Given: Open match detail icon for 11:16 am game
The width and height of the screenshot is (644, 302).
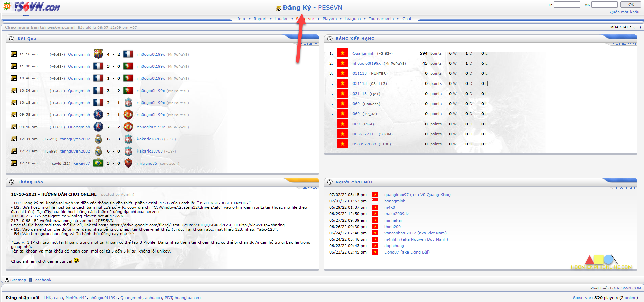Looking at the screenshot, I should click(14, 54).
